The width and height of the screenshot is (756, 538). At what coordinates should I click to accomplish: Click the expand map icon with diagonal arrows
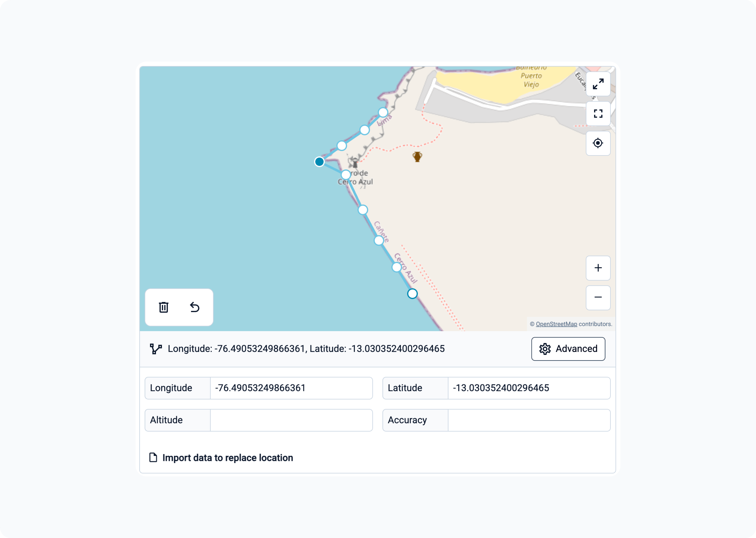pyautogui.click(x=598, y=84)
